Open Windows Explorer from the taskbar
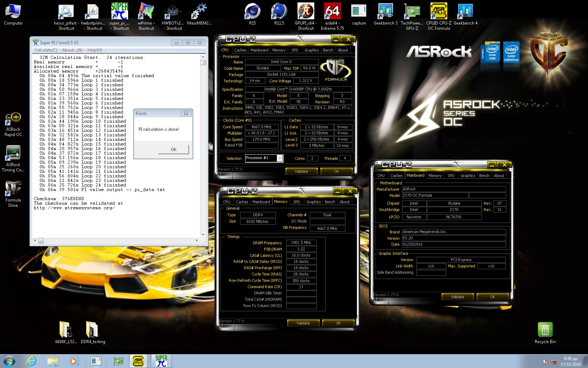The height and width of the screenshot is (368, 588). point(53,361)
